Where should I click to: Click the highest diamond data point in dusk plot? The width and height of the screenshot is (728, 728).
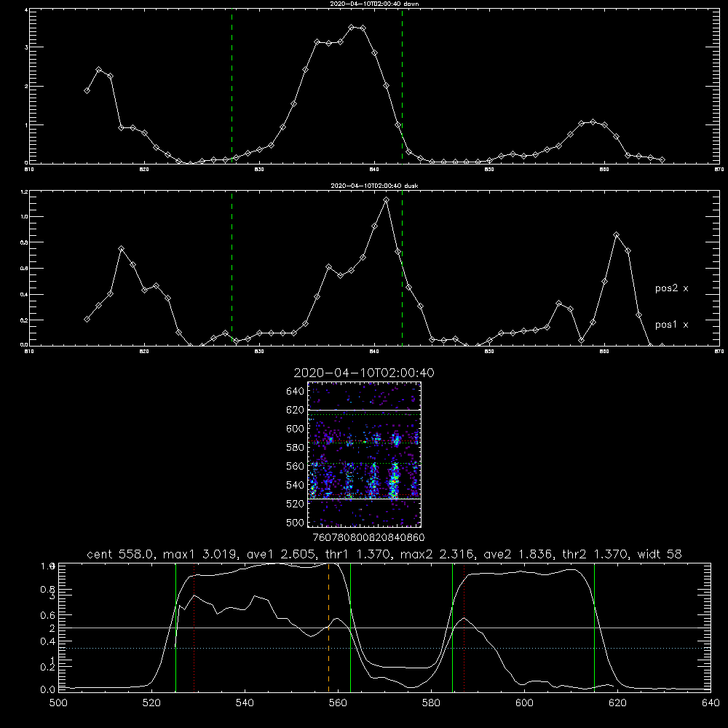[386, 199]
